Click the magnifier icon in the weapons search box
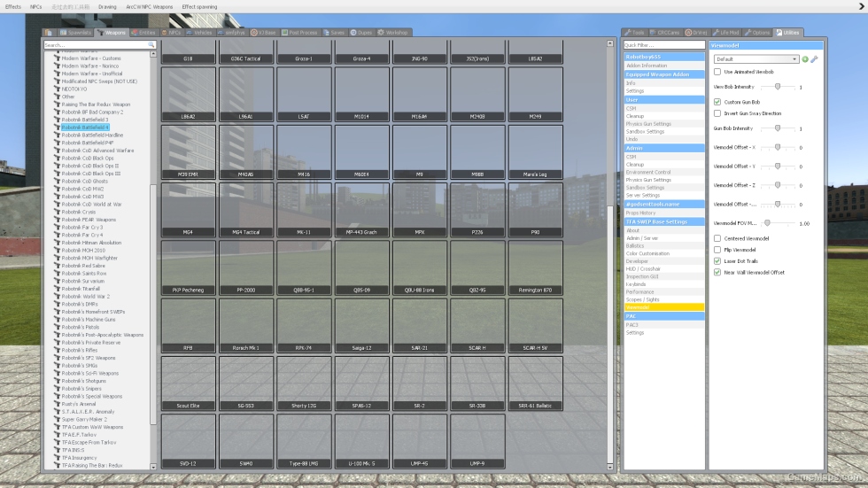This screenshot has height=488, width=868. coord(151,45)
